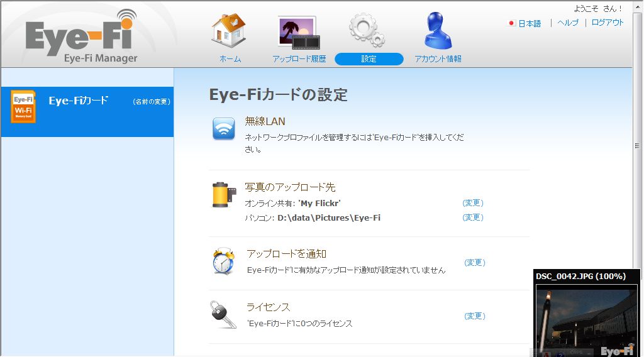The height and width of the screenshot is (357, 644).
Task: Change language via 日本語 link
Action: tap(530, 23)
